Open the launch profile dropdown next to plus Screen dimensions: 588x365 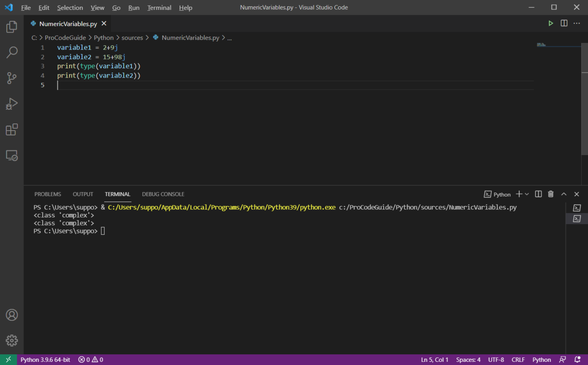click(527, 194)
